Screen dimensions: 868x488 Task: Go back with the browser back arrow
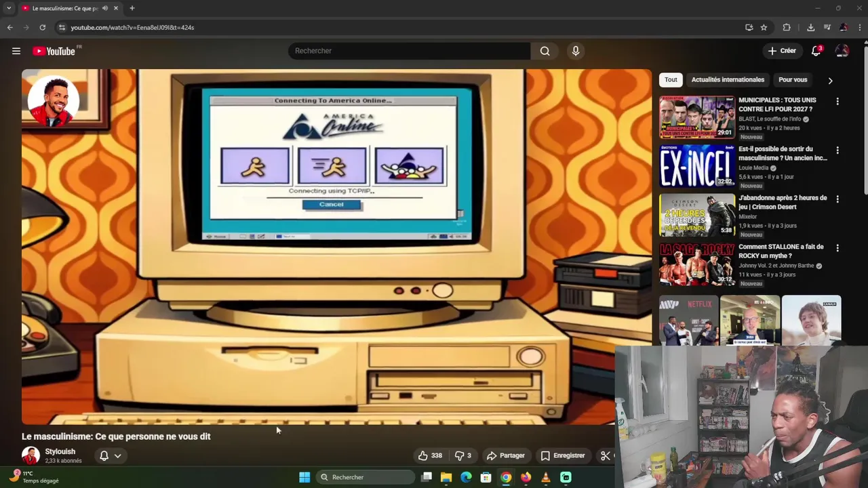9,27
